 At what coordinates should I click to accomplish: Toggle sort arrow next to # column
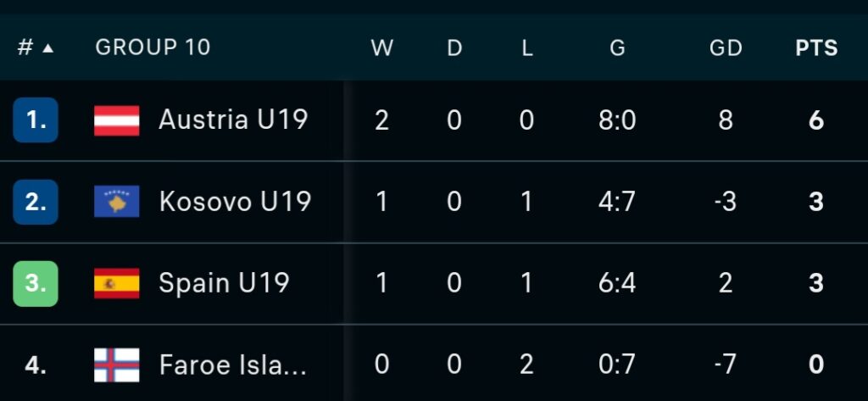tap(48, 48)
